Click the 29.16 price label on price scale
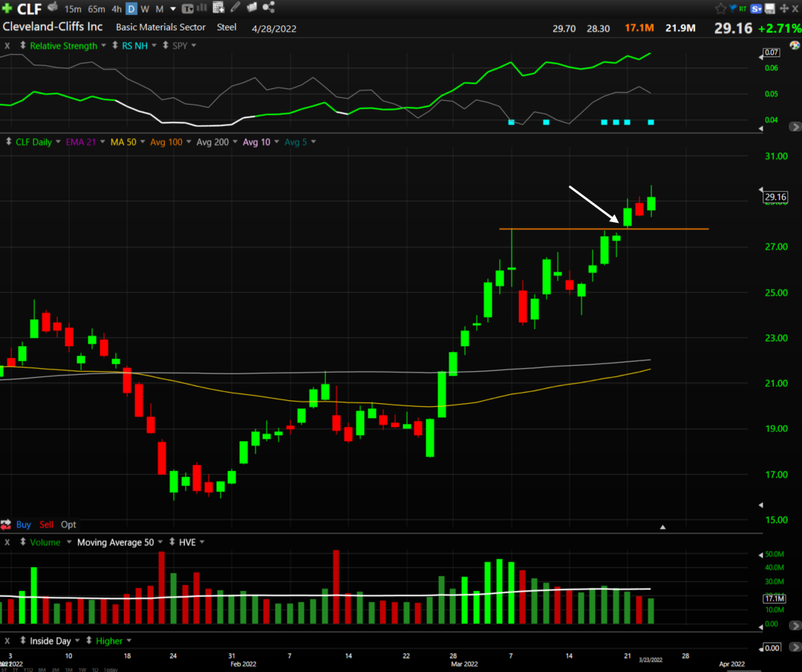802x672 pixels. pos(775,197)
